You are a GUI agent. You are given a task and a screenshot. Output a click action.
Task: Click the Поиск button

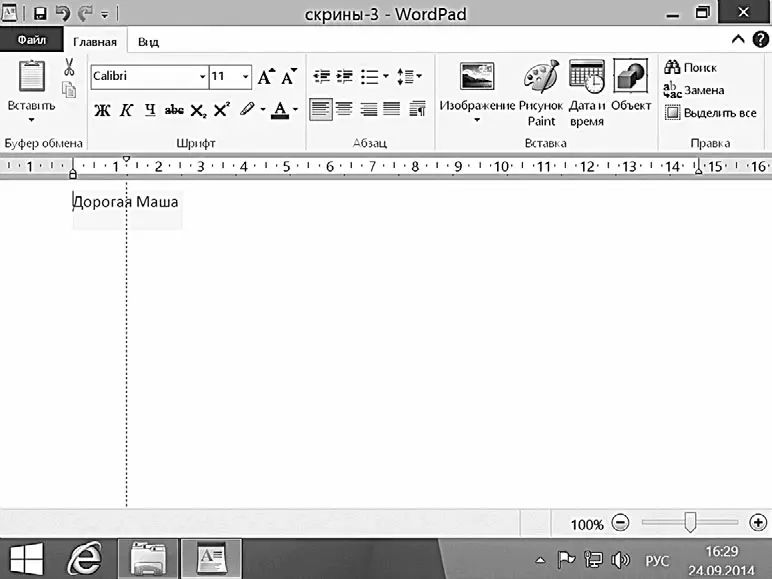click(690, 67)
